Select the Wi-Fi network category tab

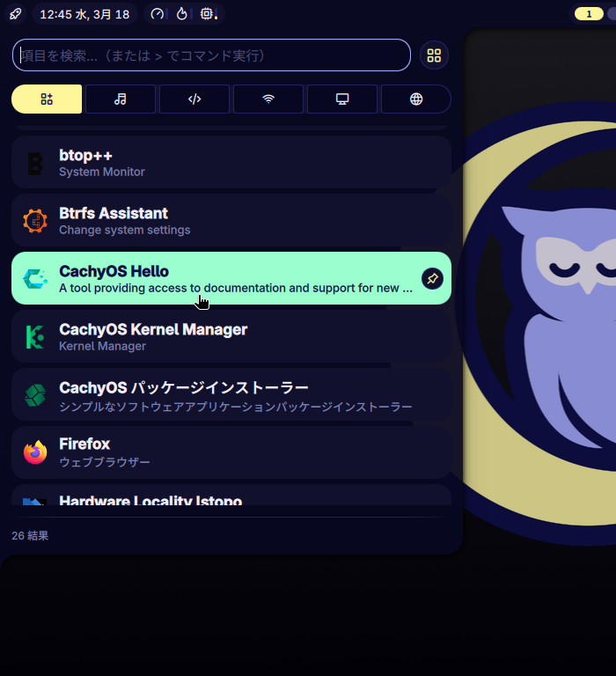[268, 99]
